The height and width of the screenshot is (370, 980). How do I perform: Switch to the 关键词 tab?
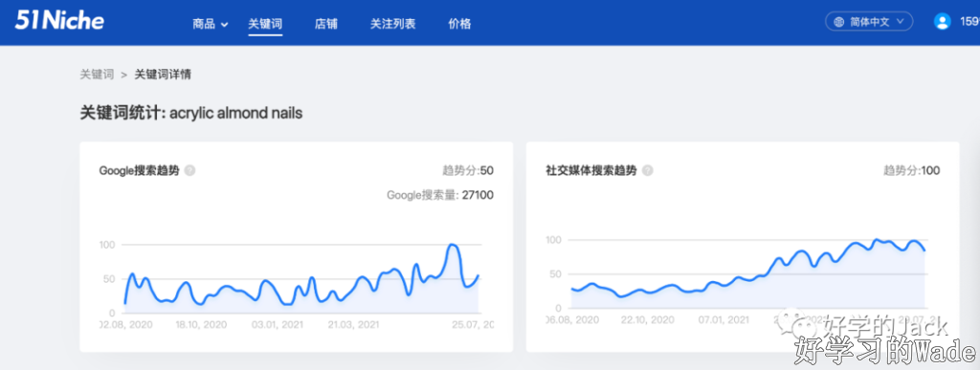click(x=265, y=24)
